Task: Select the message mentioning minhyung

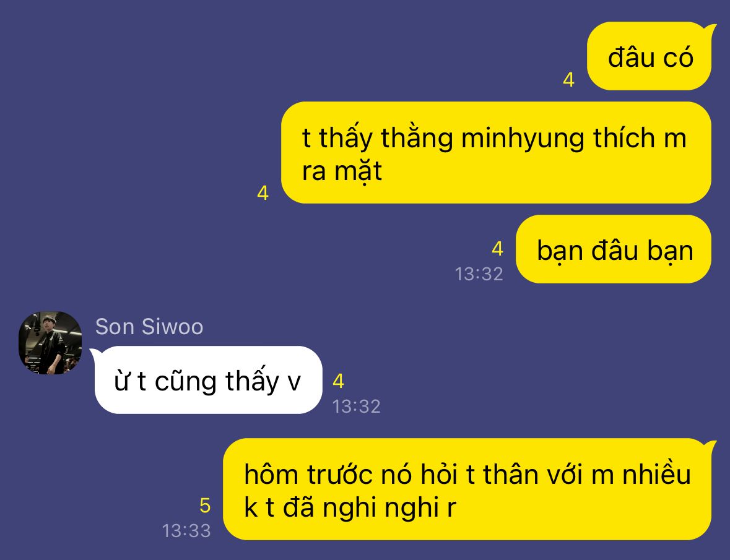Action: pyautogui.click(x=497, y=153)
